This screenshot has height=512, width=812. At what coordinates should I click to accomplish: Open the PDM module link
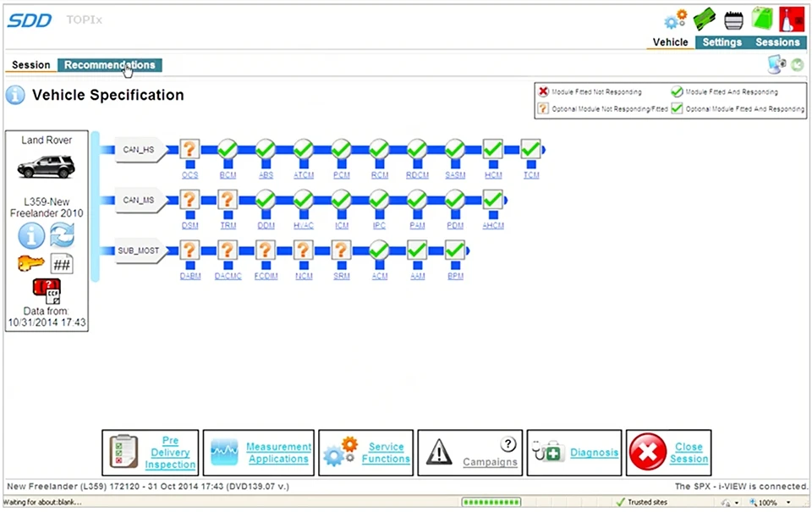pos(455,225)
